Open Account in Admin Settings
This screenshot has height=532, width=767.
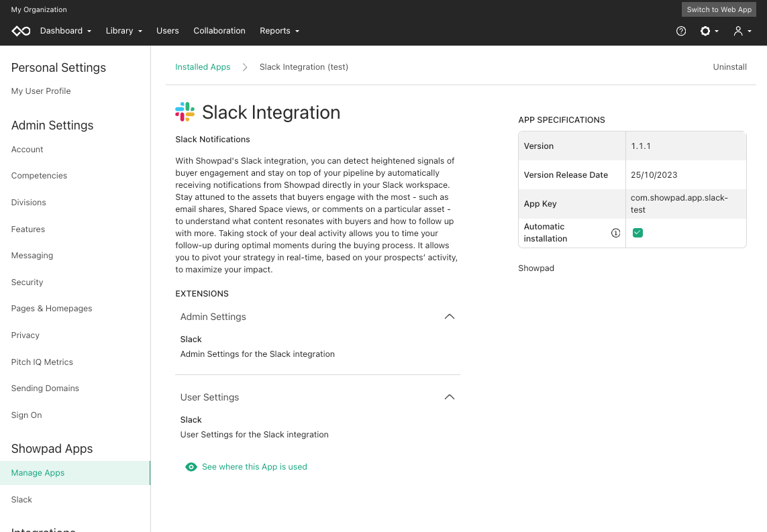(28, 150)
